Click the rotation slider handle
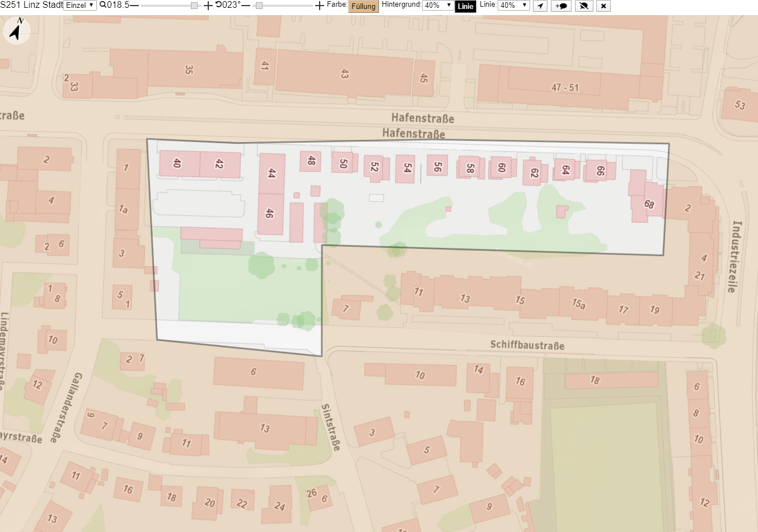This screenshot has width=758, height=532. [x=259, y=6]
